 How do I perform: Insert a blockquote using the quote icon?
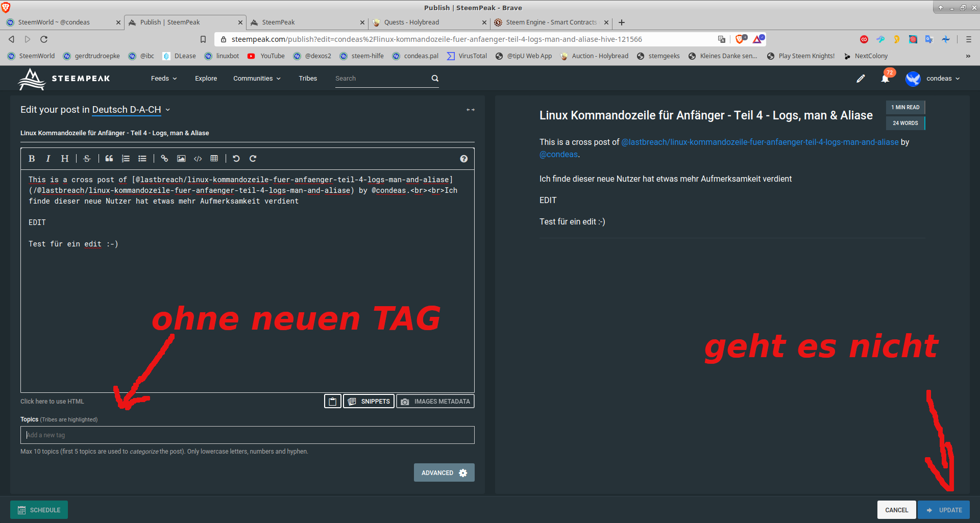pyautogui.click(x=109, y=159)
